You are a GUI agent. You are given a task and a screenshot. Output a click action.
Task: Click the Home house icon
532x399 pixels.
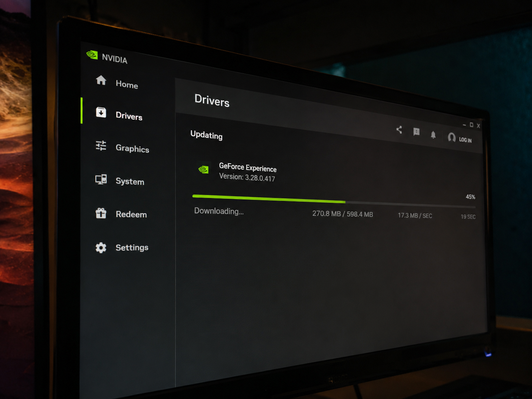(101, 80)
